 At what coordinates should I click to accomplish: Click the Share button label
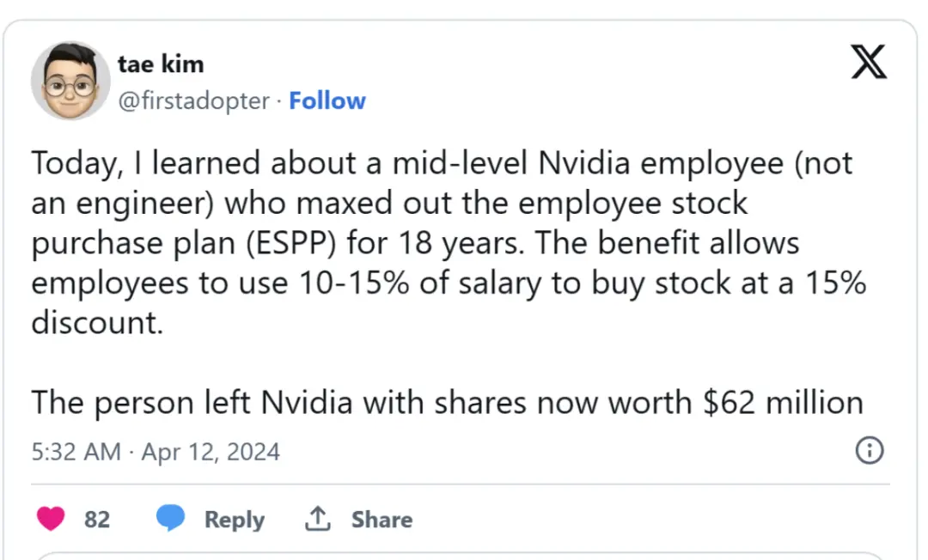coord(382,519)
